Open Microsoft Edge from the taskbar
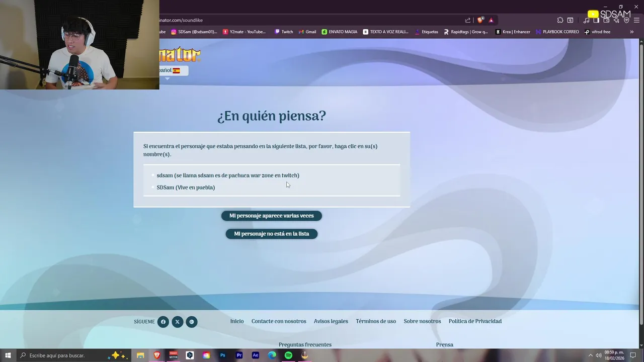This screenshot has width=644, height=362. [x=272, y=355]
